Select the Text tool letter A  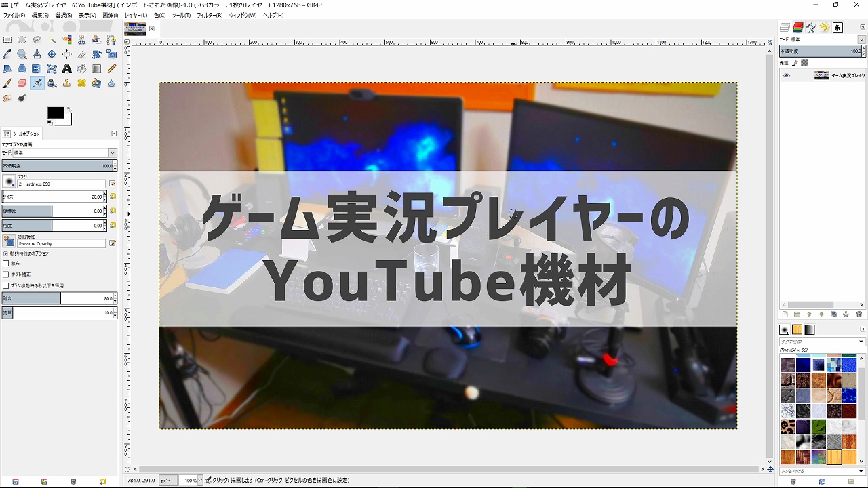tap(66, 68)
